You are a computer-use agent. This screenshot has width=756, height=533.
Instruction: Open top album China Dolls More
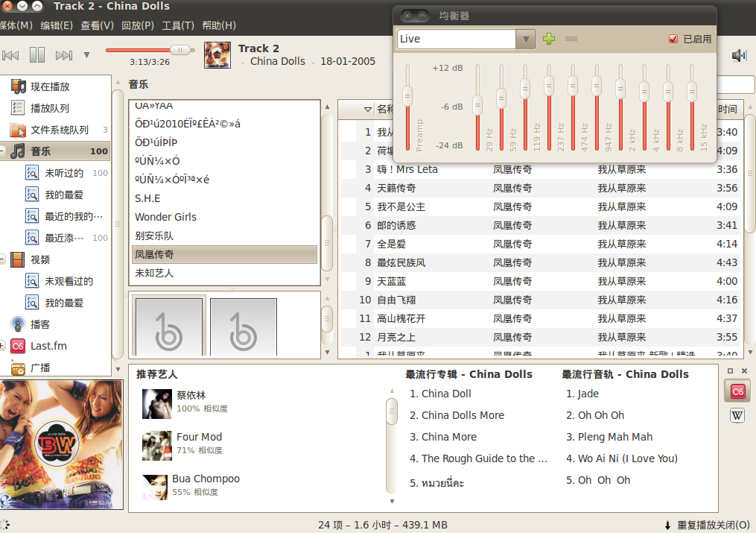[x=457, y=415]
